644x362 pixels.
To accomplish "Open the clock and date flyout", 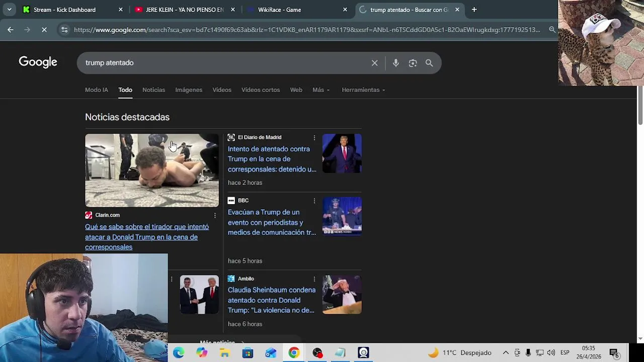I will coord(589,352).
